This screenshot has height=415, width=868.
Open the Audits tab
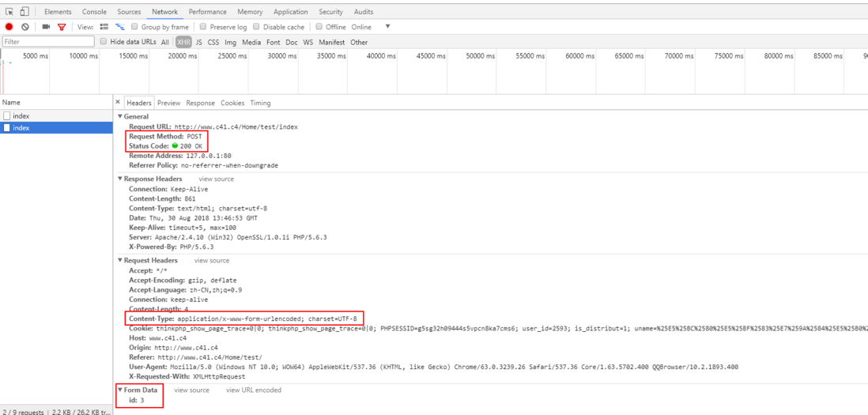tap(363, 12)
